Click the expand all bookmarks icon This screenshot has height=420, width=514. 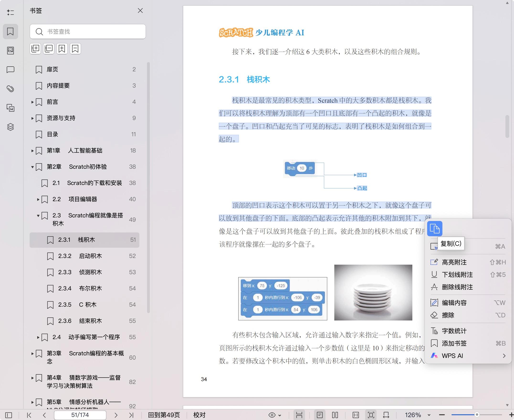[x=35, y=49]
